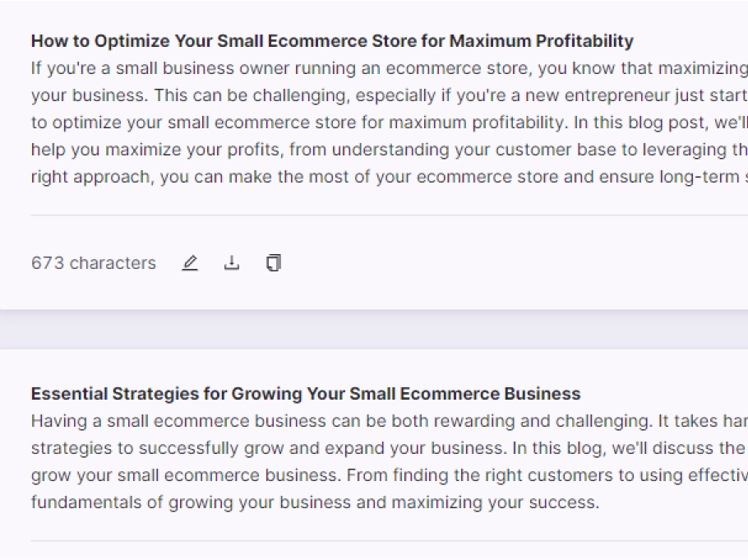Click the line beginning 'Having a small ecommerce business'
The height and width of the screenshot is (560, 748).
pos(390,421)
